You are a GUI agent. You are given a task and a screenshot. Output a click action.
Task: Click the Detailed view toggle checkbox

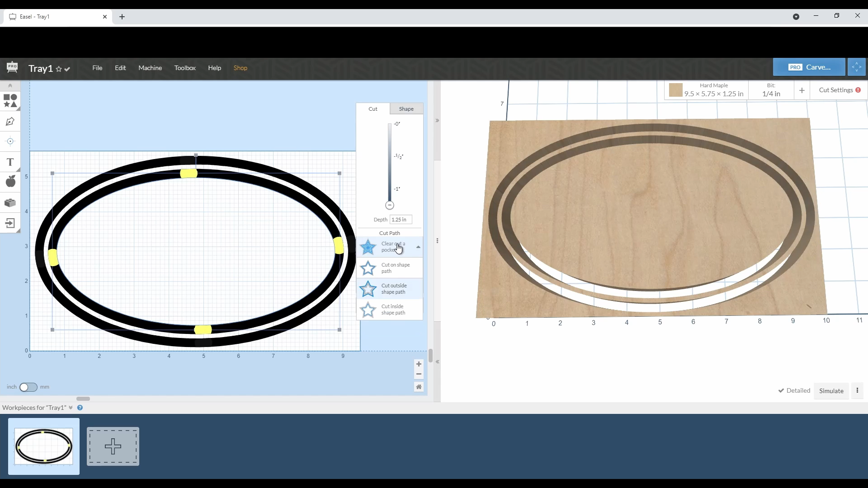pyautogui.click(x=782, y=390)
